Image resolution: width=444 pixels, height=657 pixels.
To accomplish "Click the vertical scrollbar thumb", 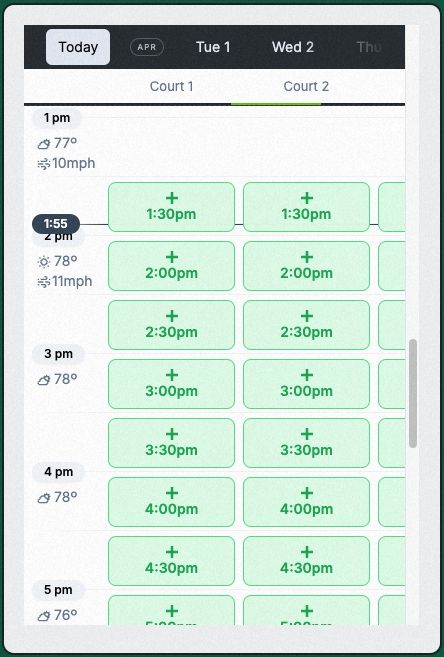I will click(x=413, y=393).
